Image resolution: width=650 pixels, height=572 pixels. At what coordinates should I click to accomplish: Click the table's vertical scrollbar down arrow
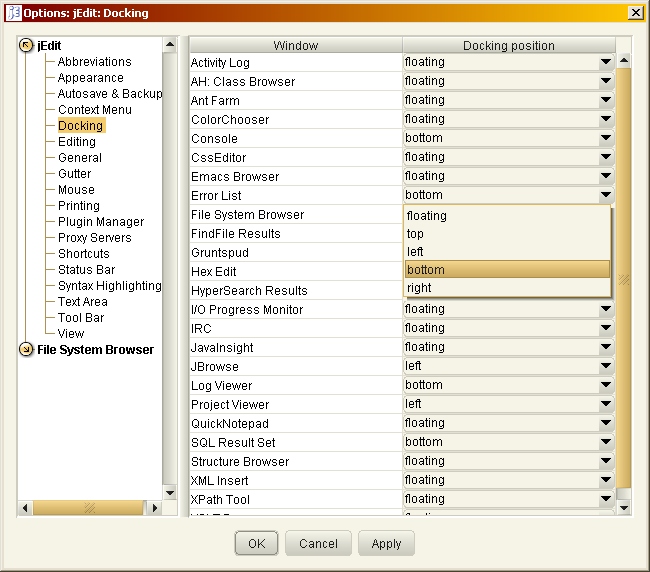tap(624, 508)
